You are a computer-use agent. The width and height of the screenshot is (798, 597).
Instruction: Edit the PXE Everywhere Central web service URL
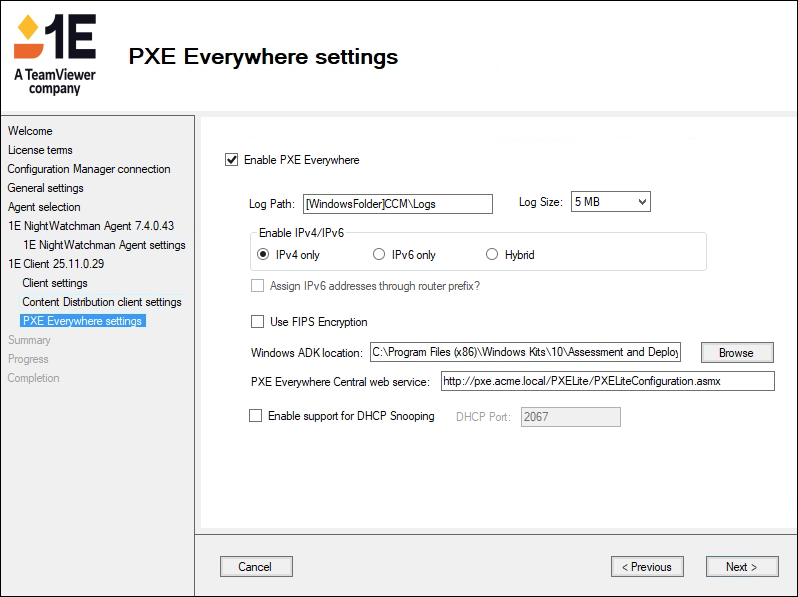(x=607, y=381)
